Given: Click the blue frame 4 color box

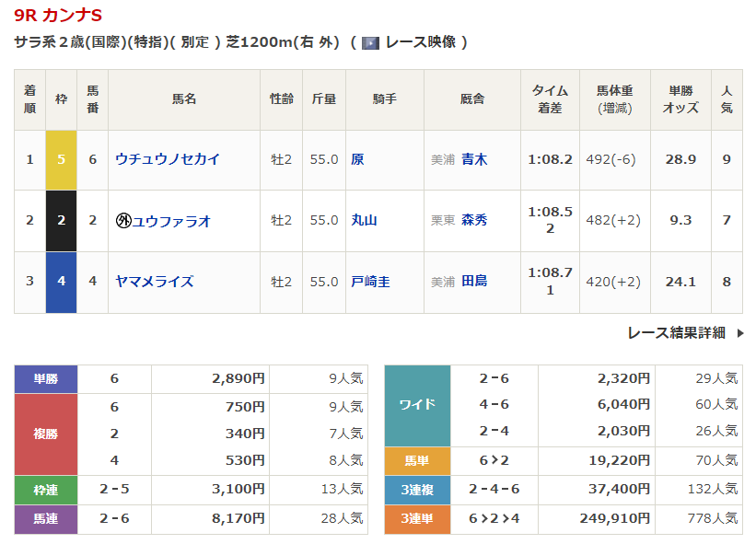Looking at the screenshot, I should point(62,282).
